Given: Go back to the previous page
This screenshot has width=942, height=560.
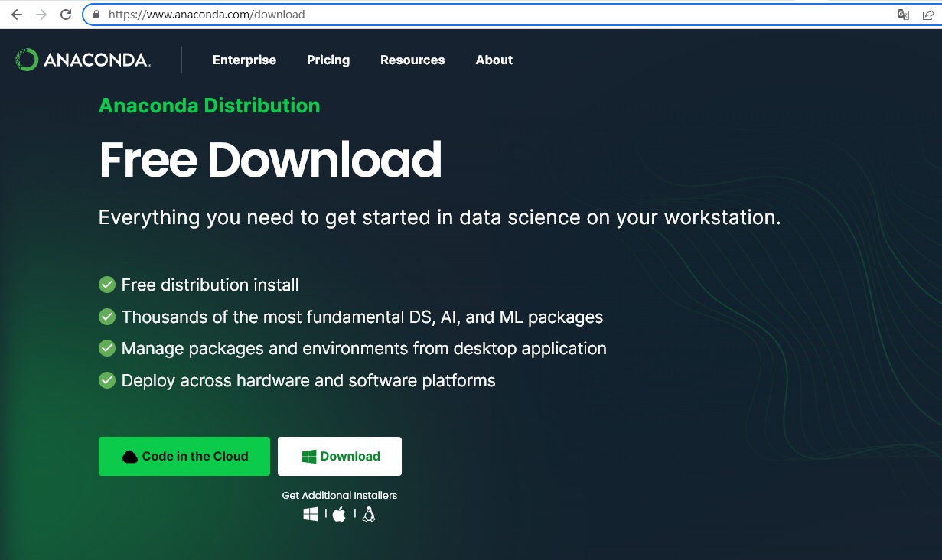Looking at the screenshot, I should [17, 15].
